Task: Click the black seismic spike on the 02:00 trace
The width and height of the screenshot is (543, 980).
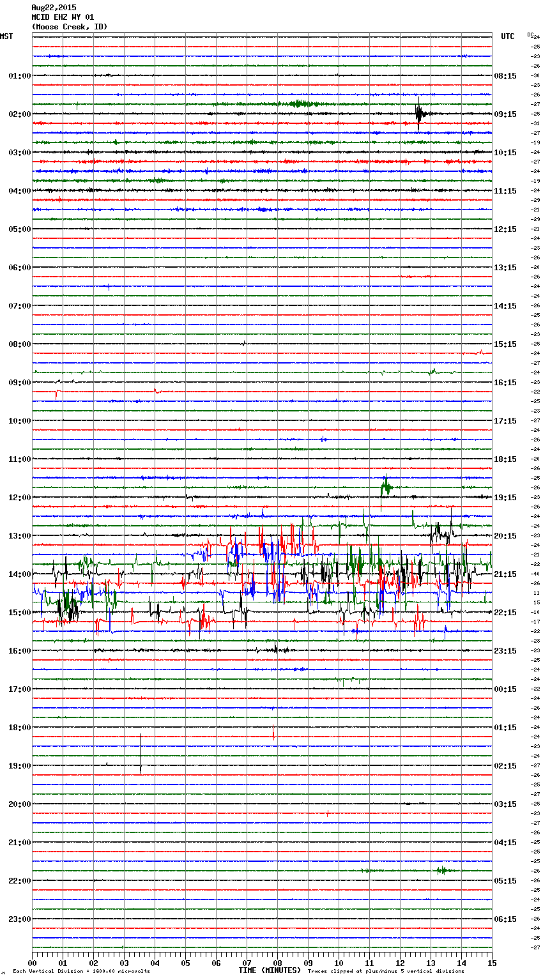Action: (x=419, y=114)
